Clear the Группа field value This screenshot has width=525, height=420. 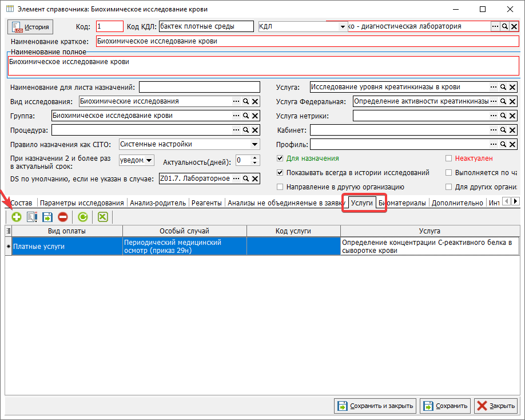click(255, 116)
